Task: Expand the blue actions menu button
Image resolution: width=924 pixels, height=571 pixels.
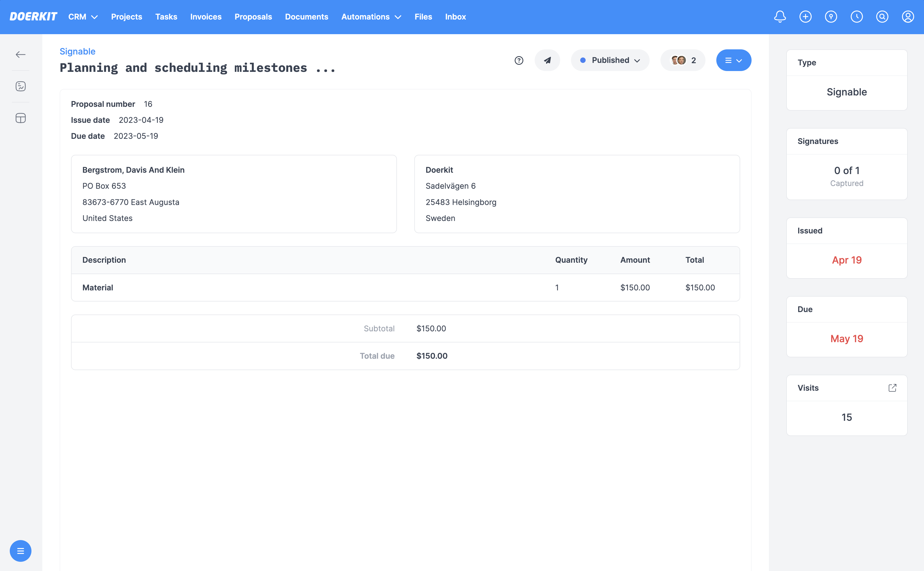Action: point(734,60)
